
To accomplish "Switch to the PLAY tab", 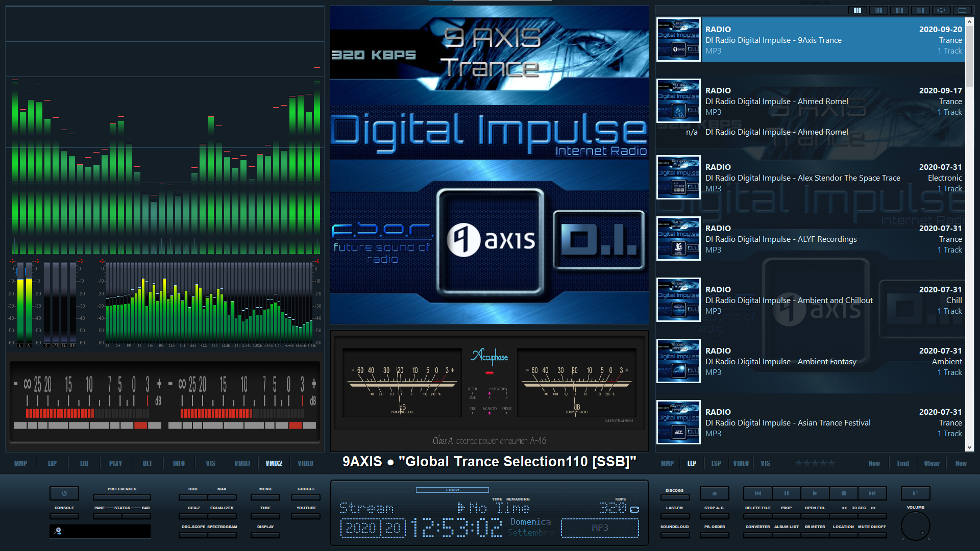I will [115, 463].
